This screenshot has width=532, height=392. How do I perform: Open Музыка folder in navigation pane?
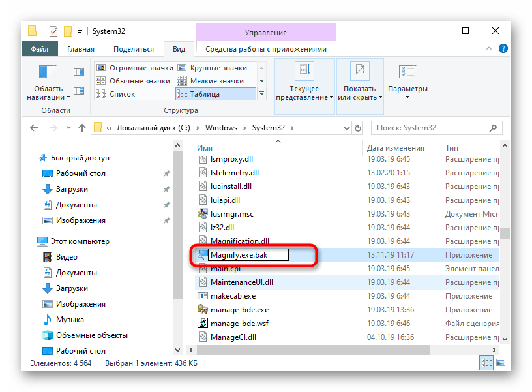pyautogui.click(x=70, y=320)
